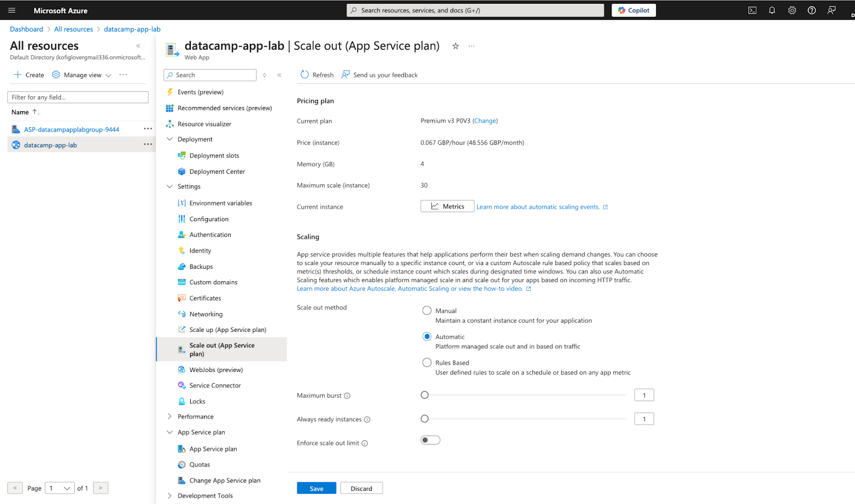The width and height of the screenshot is (855, 504).
Task: Click the Discard button
Action: 361,489
